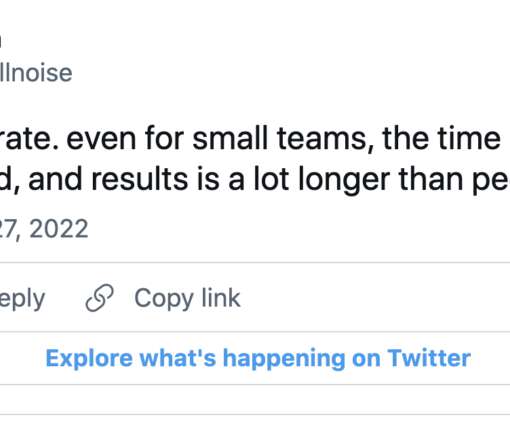Open the profile handle ending in llnoise
Image resolution: width=510 pixels, height=426 pixels.
point(36,73)
